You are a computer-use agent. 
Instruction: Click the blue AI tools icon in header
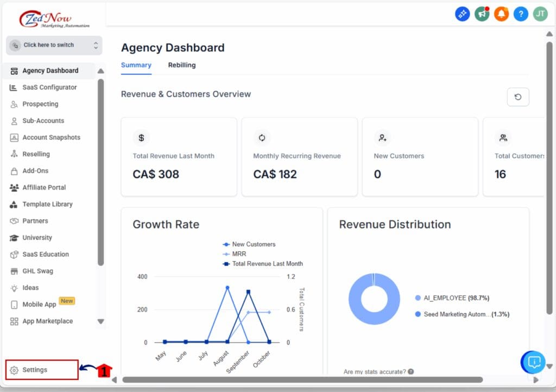[462, 14]
